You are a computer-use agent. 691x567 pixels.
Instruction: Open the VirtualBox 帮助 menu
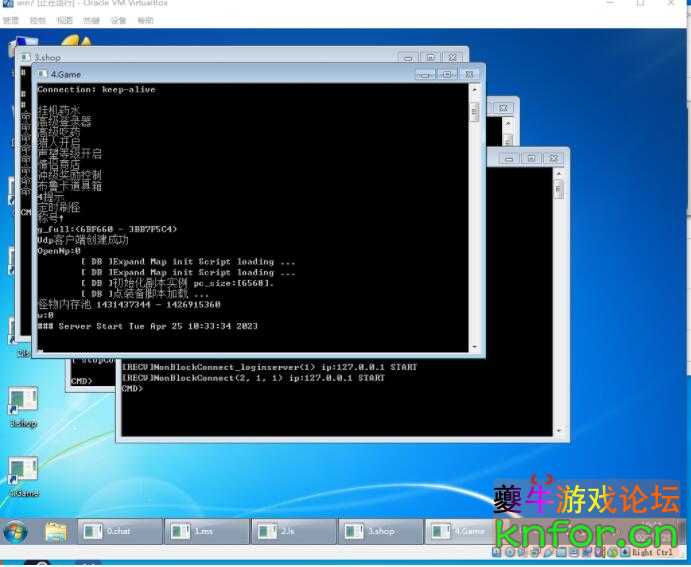[x=145, y=20]
